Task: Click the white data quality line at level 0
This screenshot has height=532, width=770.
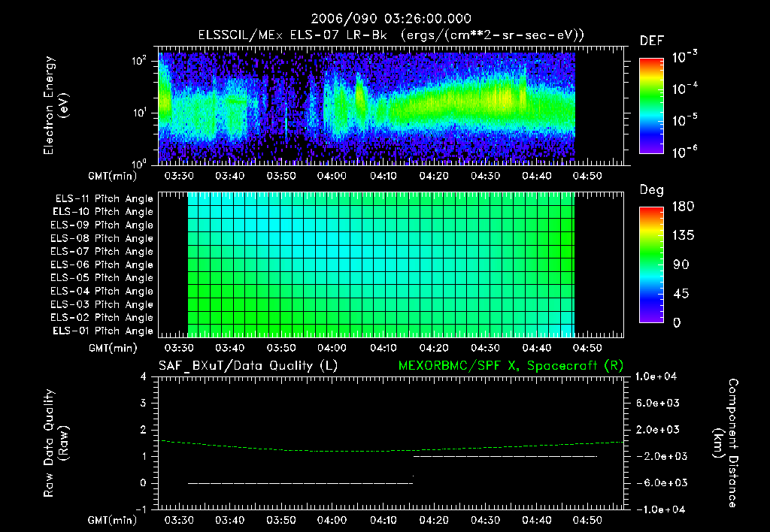Action: coord(300,483)
